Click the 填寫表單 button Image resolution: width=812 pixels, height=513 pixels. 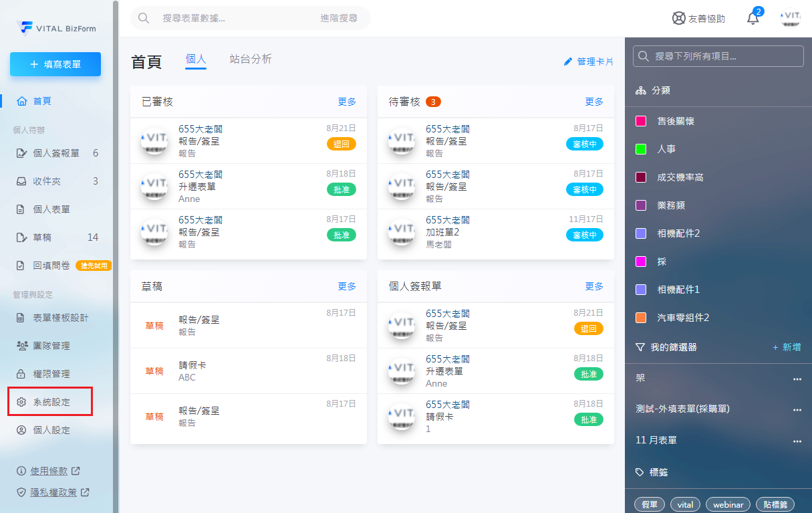[x=55, y=64]
